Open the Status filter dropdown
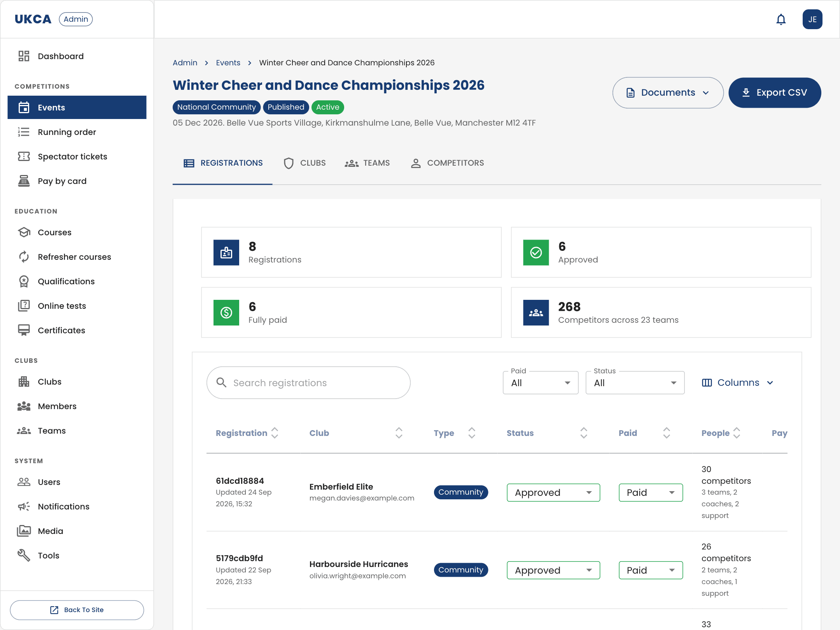 (635, 383)
